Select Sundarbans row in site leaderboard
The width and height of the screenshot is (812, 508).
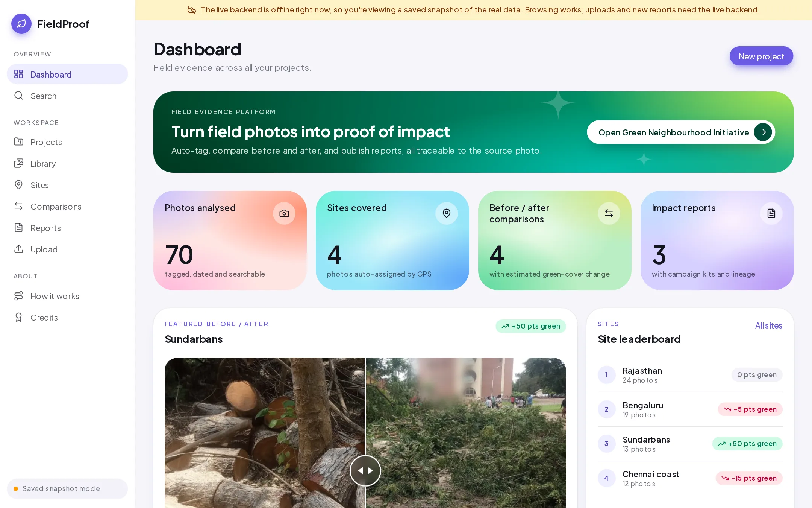(690, 444)
